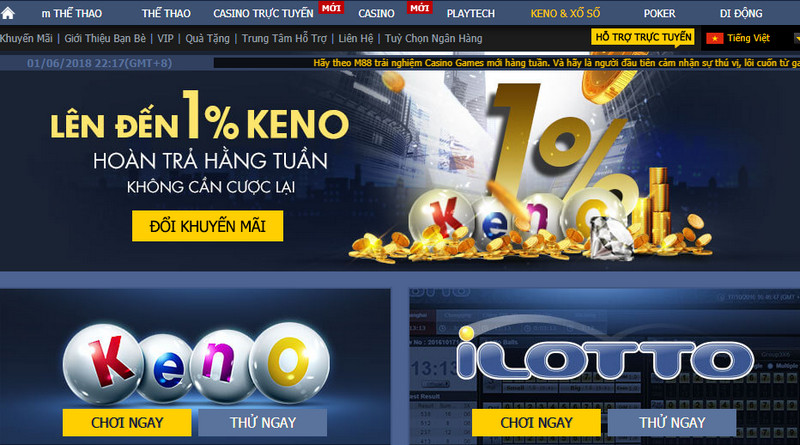Open the DI ĐỘNG menu
Viewport: 800px width, 445px height.
point(741,13)
